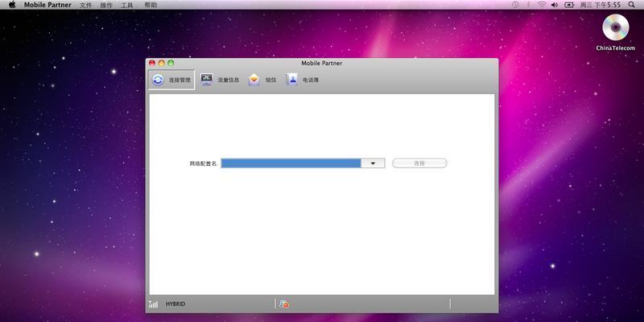Zoom the Mobile Partner window with green button
Screen dimensions: 644x322
click(171, 63)
